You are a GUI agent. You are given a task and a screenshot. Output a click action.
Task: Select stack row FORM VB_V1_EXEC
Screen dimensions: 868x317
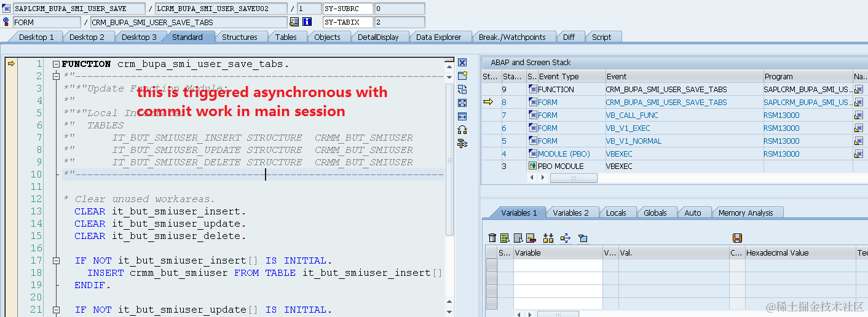(x=674, y=128)
